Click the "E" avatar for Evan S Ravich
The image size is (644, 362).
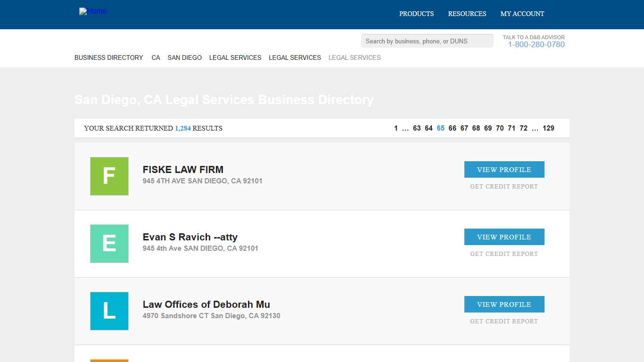click(x=109, y=244)
